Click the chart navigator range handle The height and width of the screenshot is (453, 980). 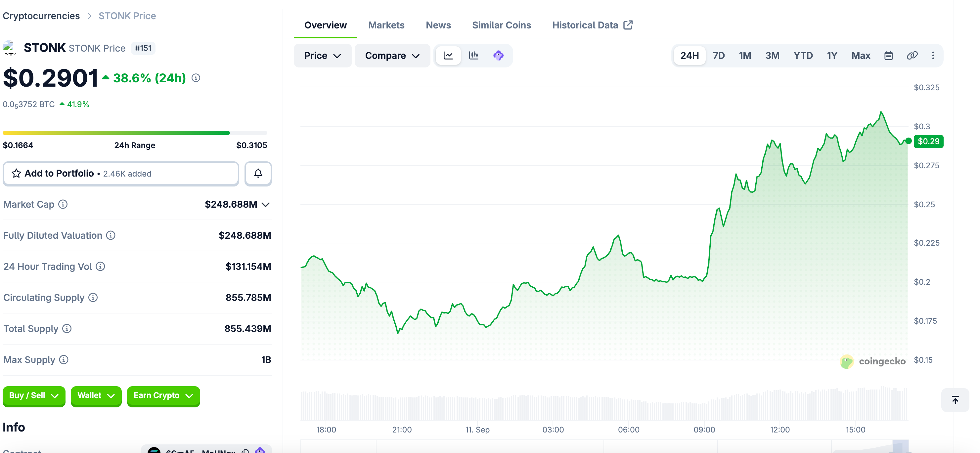pos(900,446)
